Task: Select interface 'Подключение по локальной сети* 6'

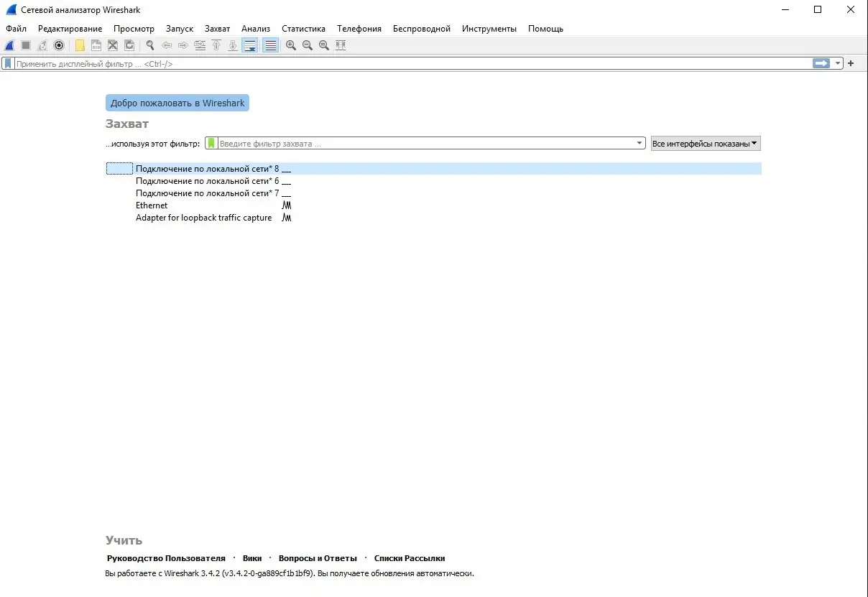Action: 433,181
